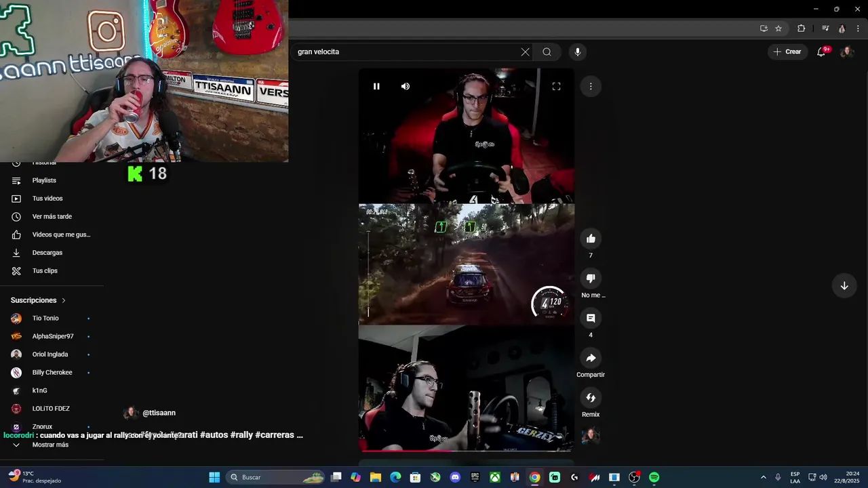This screenshot has height=488, width=868.
Task: Install app icon in Chrome address bar
Action: (x=764, y=28)
